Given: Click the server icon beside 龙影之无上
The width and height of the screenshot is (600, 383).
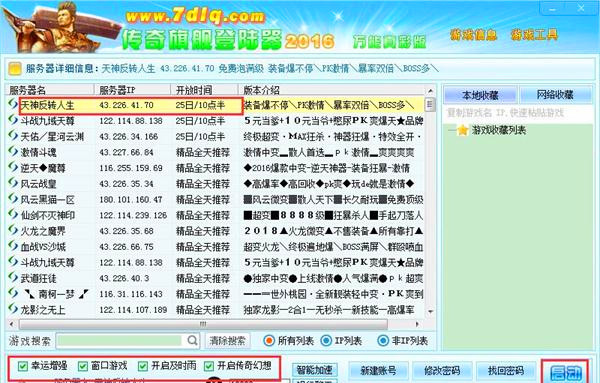Looking at the screenshot, I should click(13, 309).
